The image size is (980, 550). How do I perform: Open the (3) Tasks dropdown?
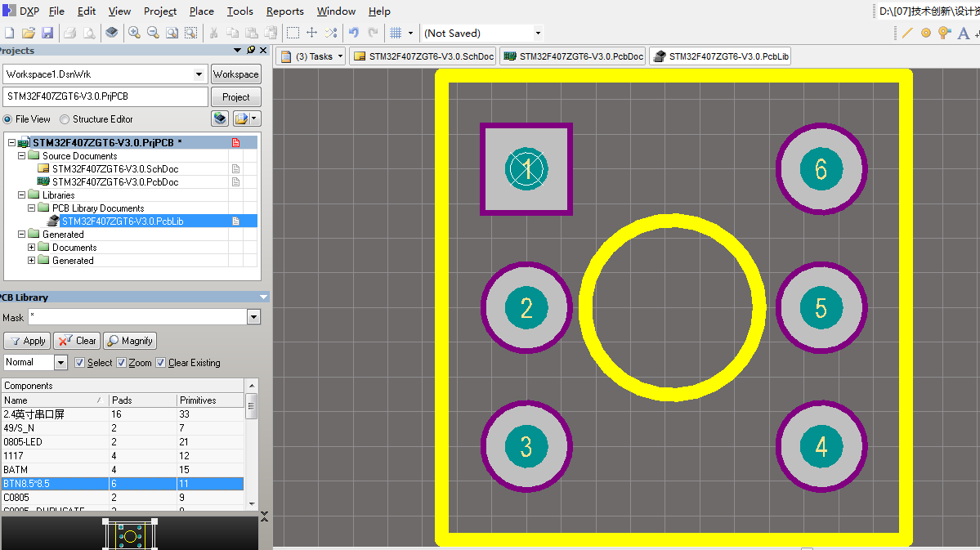(340, 56)
